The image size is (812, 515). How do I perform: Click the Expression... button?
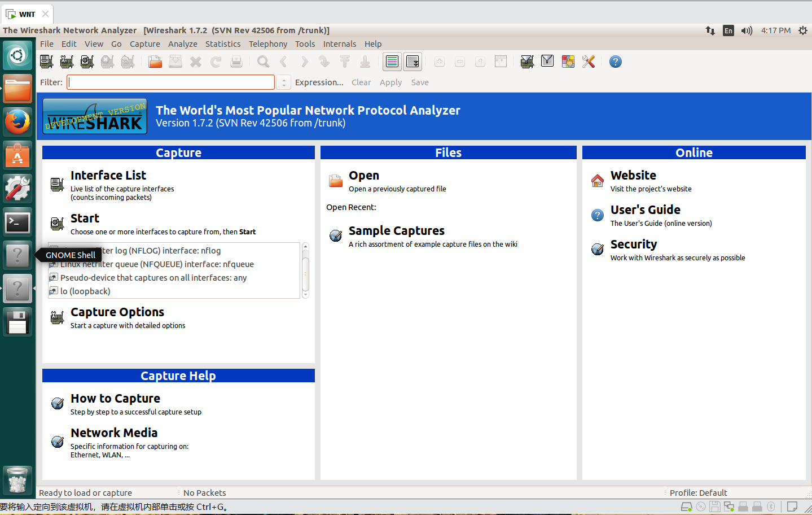point(319,82)
